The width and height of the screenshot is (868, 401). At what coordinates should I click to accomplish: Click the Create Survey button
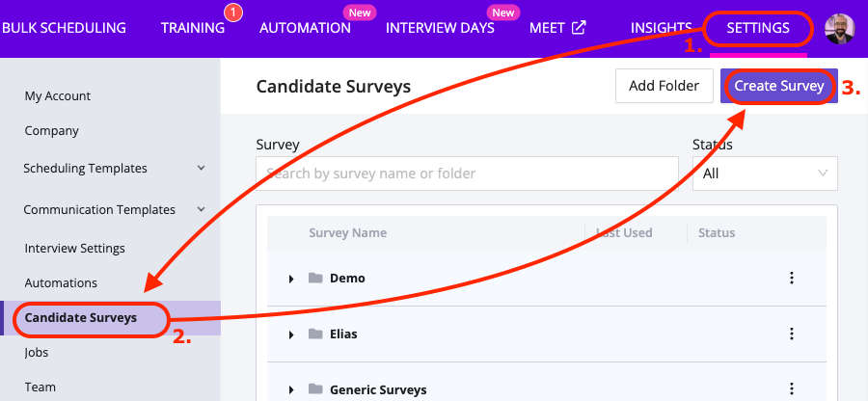pyautogui.click(x=779, y=86)
